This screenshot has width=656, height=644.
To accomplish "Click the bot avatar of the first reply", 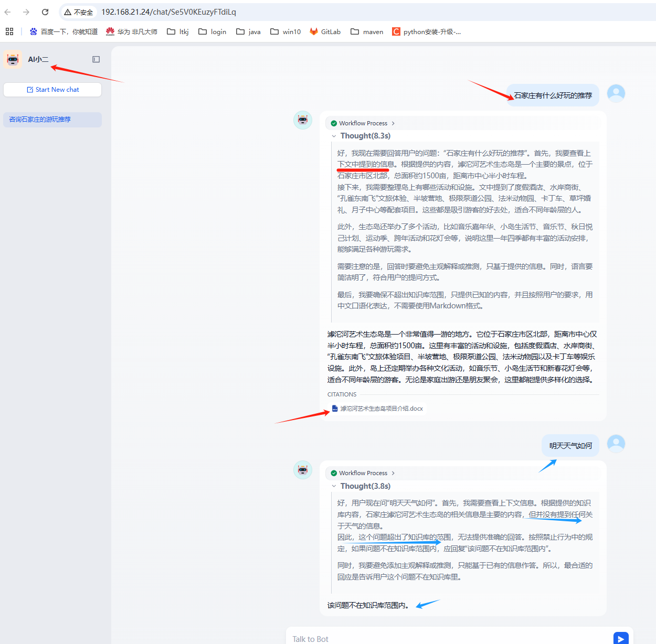I will click(303, 120).
